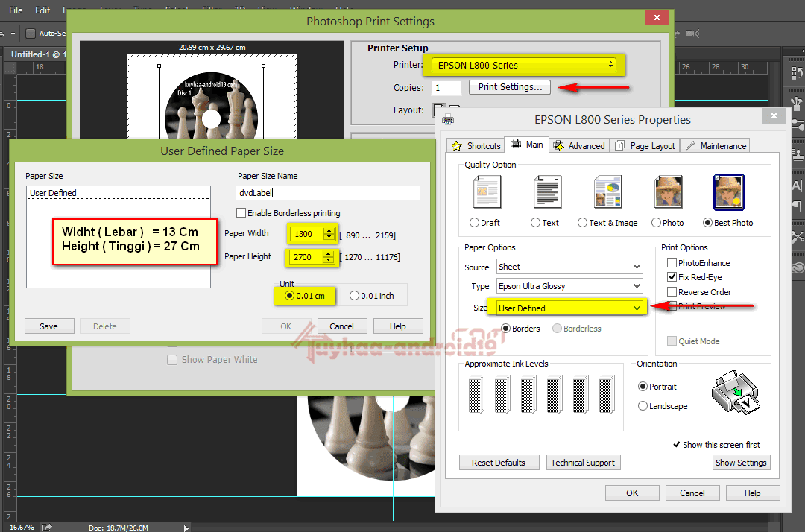Click the Photoshop move tool icon in options bar
This screenshot has height=532, width=805.
pyautogui.click(x=2, y=34)
